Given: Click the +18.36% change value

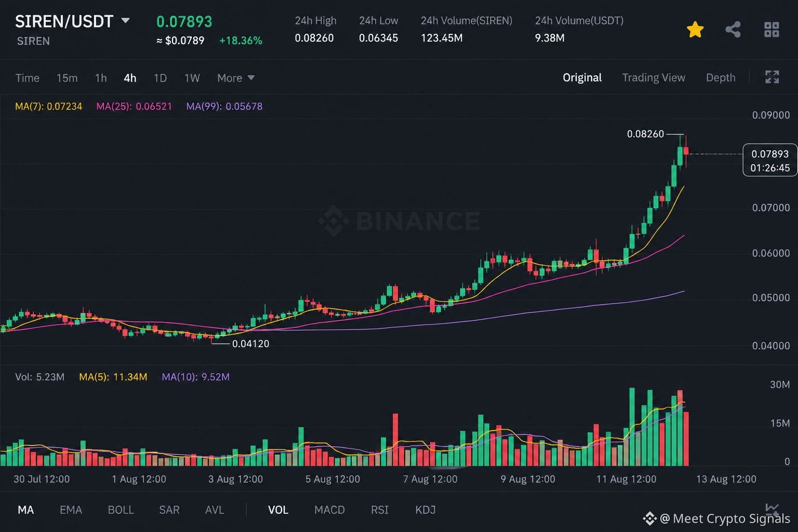Looking at the screenshot, I should point(241,41).
